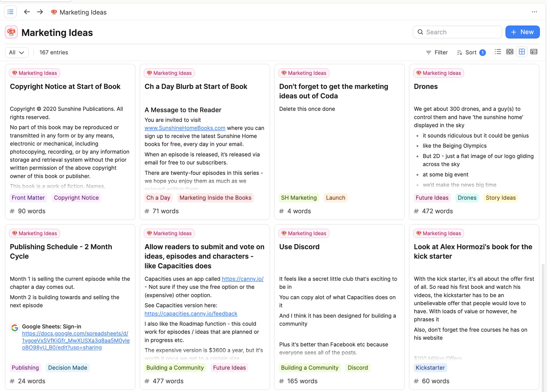
Task: Open the Sort options
Action: coord(471,52)
